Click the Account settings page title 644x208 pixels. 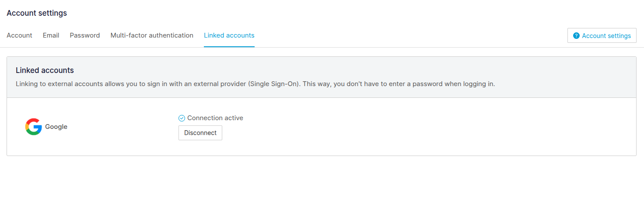[37, 13]
